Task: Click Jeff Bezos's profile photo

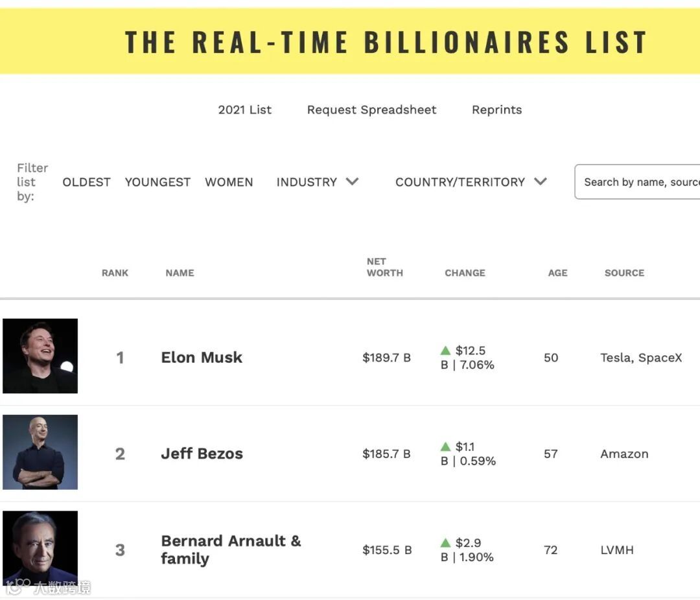Action: tap(40, 452)
